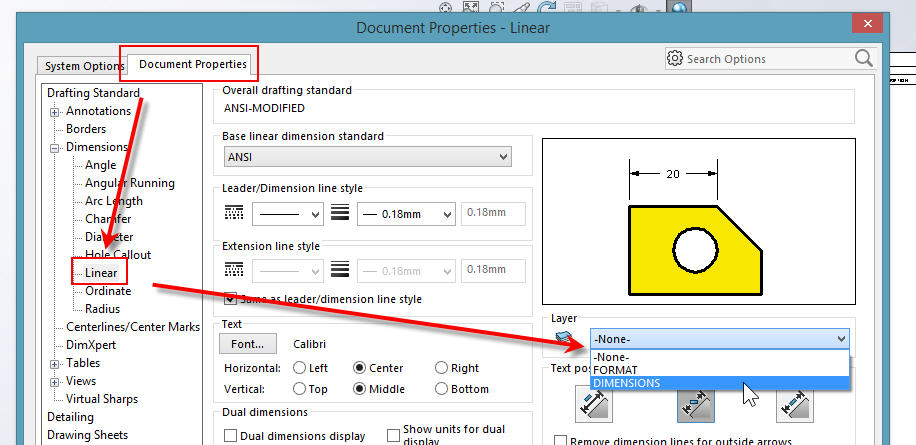The image size is (916, 445).
Task: Select the Detailing item
Action: click(70, 417)
